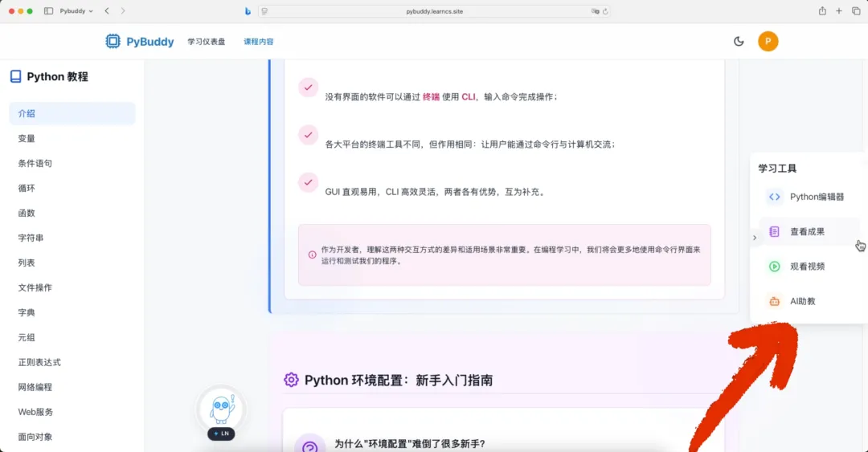This screenshot has height=452, width=868.
Task: Click the Bing icon left of the address bar
Action: pyautogui.click(x=248, y=11)
